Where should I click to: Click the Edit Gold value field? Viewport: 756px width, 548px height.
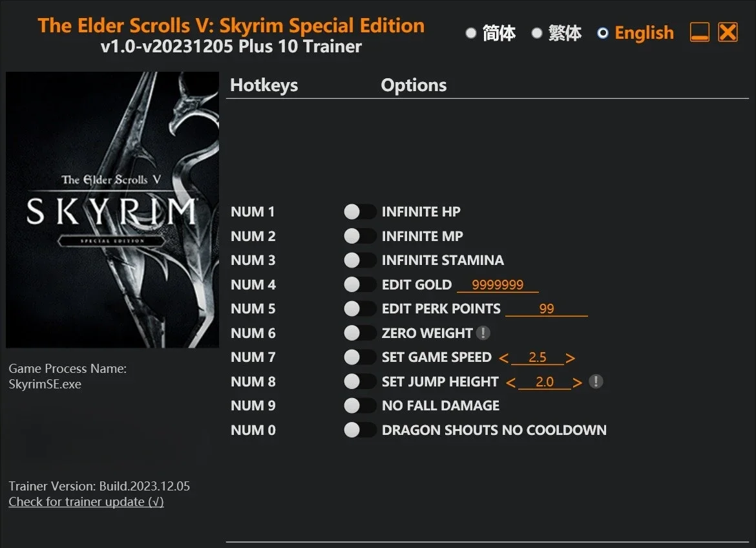coord(498,284)
